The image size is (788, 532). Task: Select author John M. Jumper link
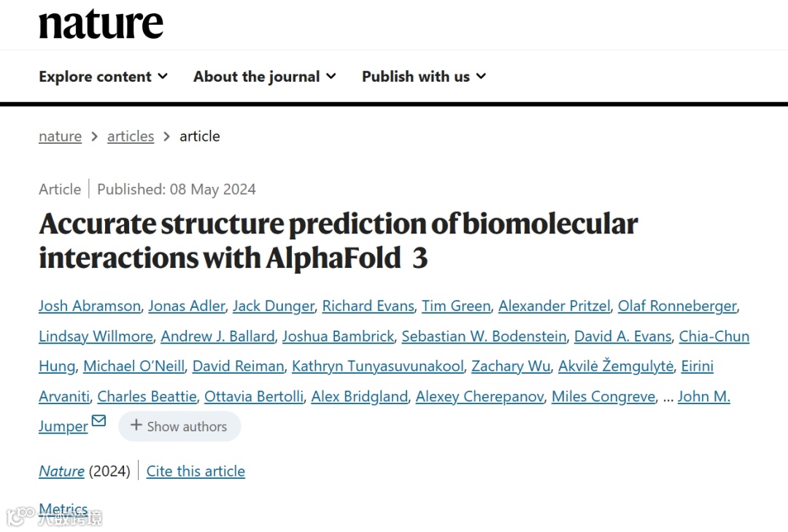click(703, 396)
